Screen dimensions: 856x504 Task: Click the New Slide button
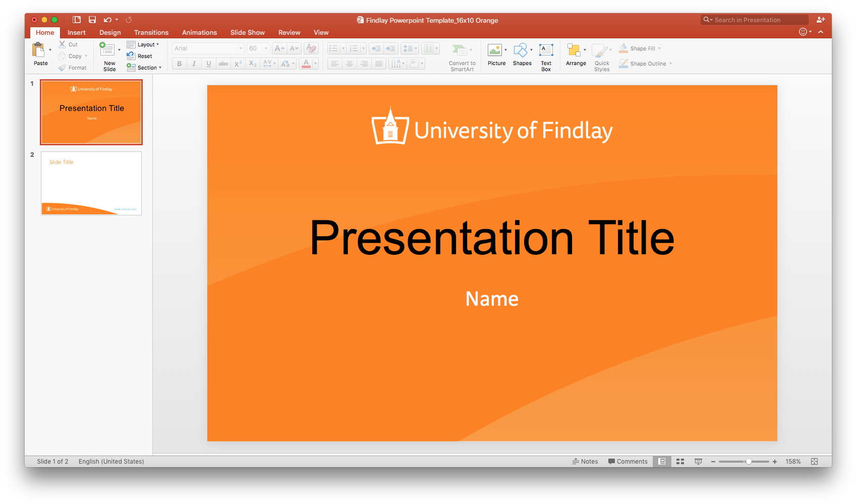(x=109, y=54)
